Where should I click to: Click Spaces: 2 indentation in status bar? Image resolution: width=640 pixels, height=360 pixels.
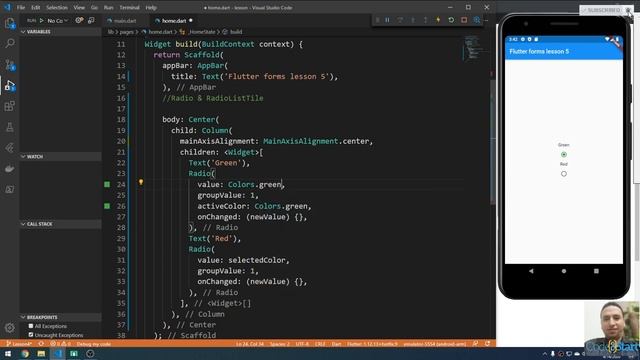280,344
